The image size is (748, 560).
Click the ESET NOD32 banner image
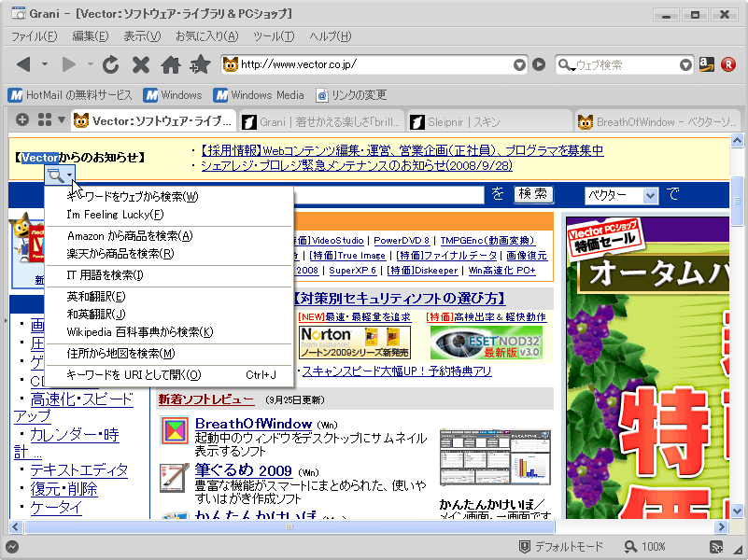tap(486, 342)
